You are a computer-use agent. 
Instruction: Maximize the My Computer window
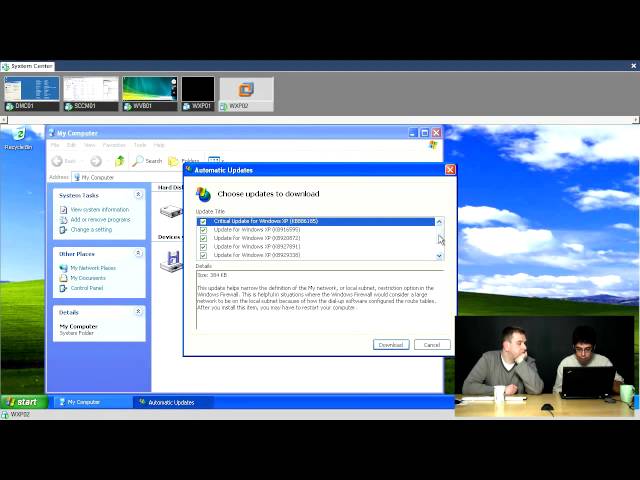tap(424, 133)
